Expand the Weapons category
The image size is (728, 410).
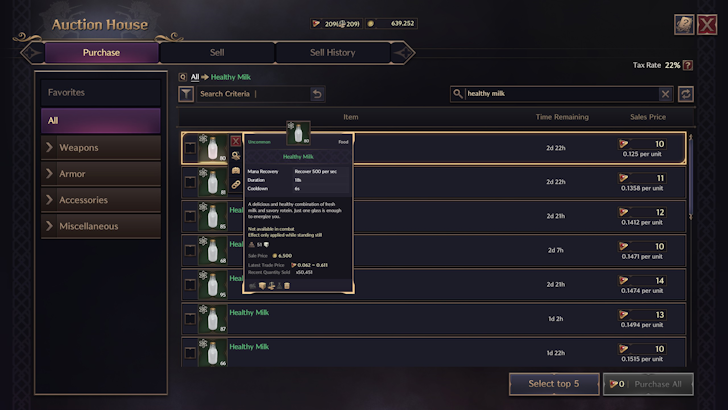[100, 148]
